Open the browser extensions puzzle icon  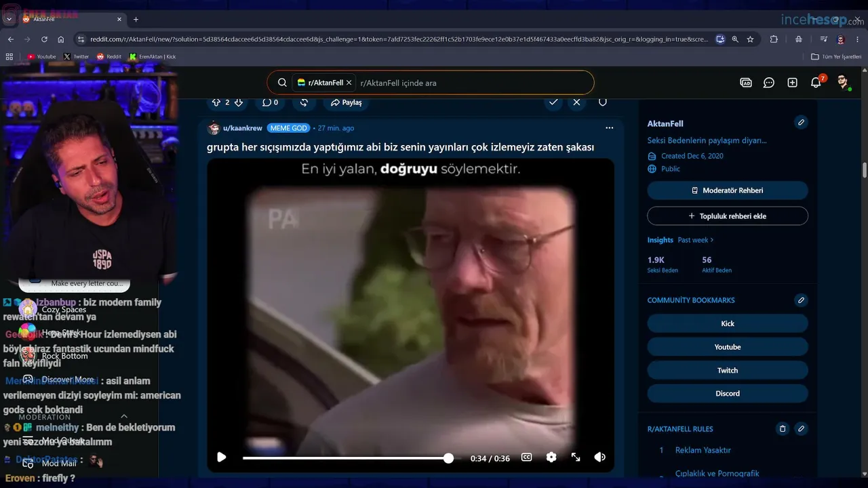[x=774, y=39]
